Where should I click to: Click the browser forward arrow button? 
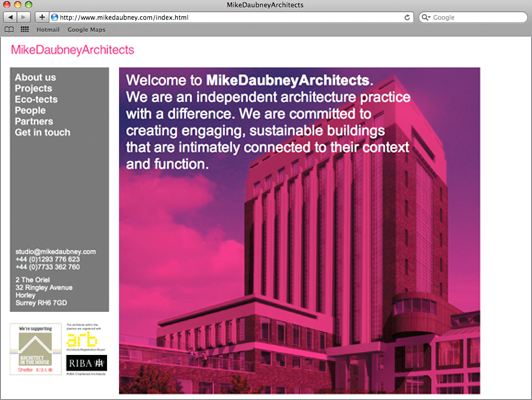[x=23, y=17]
